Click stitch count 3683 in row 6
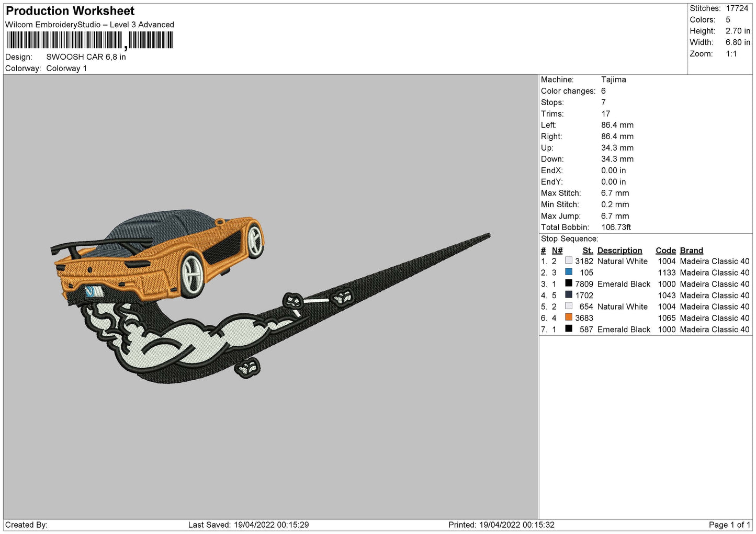Viewport: 756px width, 534px height. point(584,318)
